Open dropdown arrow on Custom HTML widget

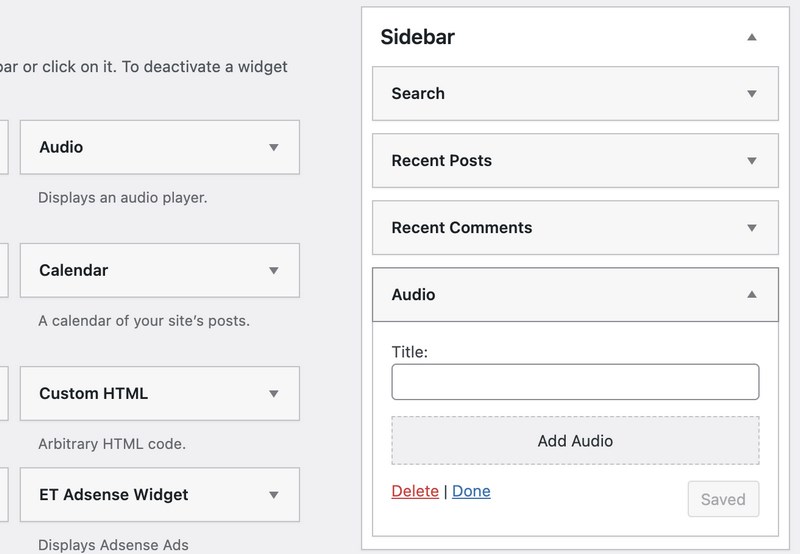click(274, 394)
